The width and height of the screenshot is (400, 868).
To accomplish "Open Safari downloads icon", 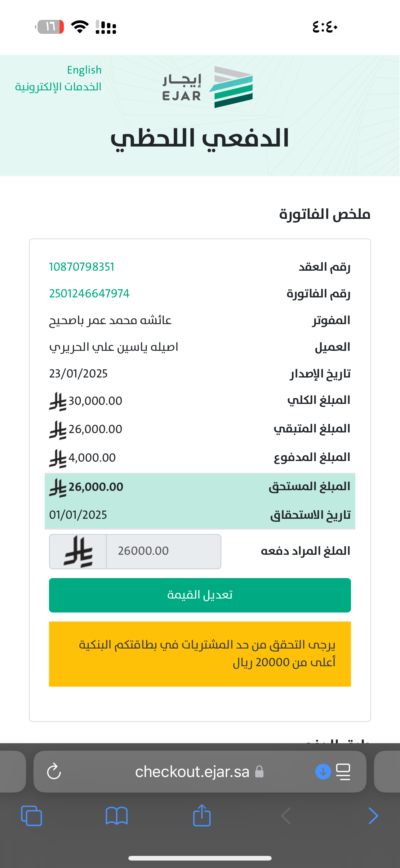I will coord(323,771).
